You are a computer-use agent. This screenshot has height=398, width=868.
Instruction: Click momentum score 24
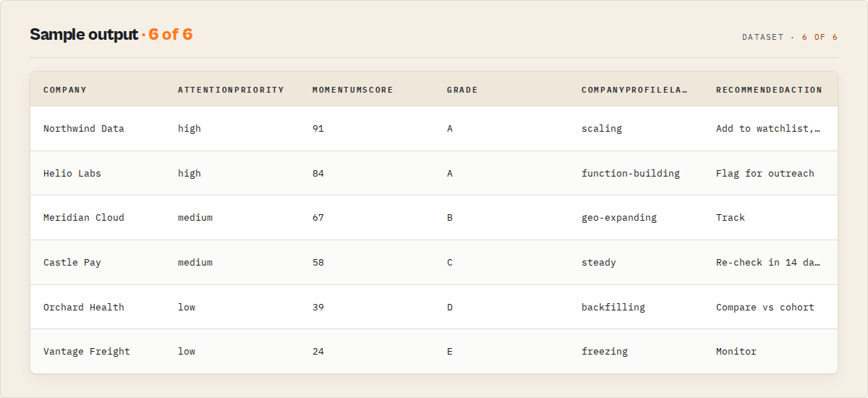(x=318, y=352)
